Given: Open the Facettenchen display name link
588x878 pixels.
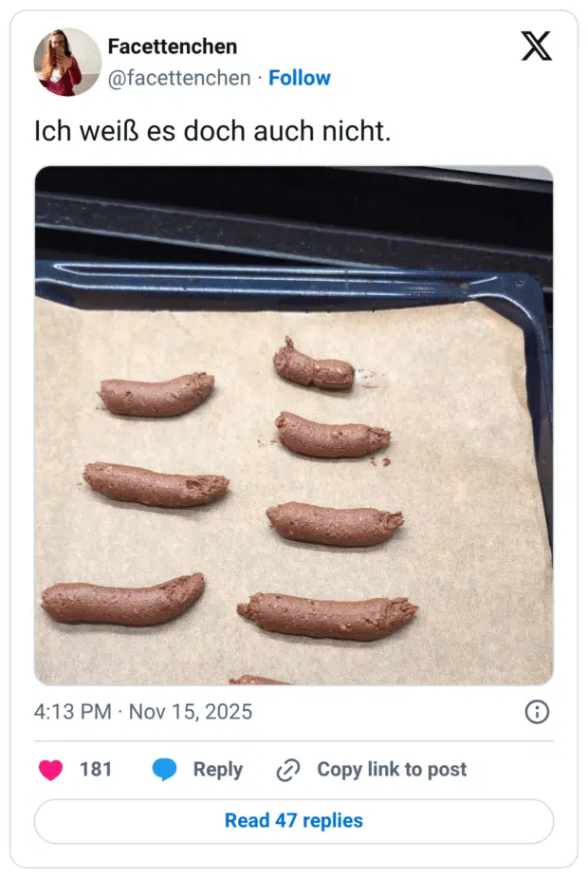Looking at the screenshot, I should [173, 47].
